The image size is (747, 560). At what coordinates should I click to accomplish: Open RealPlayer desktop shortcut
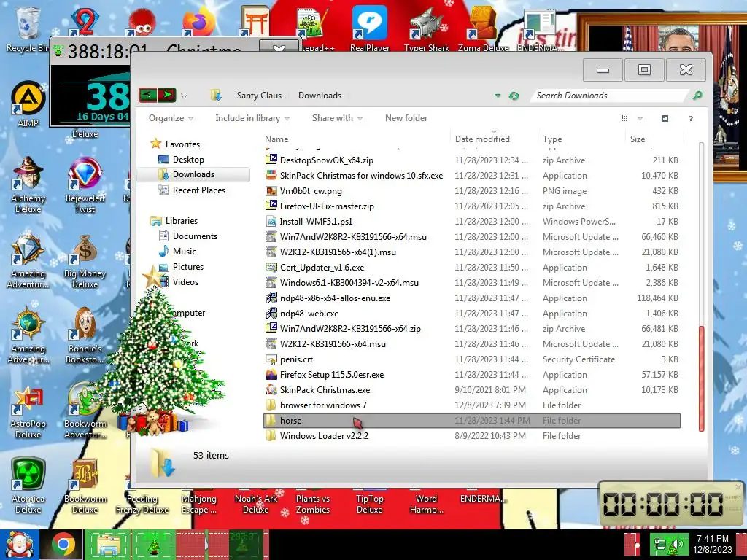coord(370,29)
